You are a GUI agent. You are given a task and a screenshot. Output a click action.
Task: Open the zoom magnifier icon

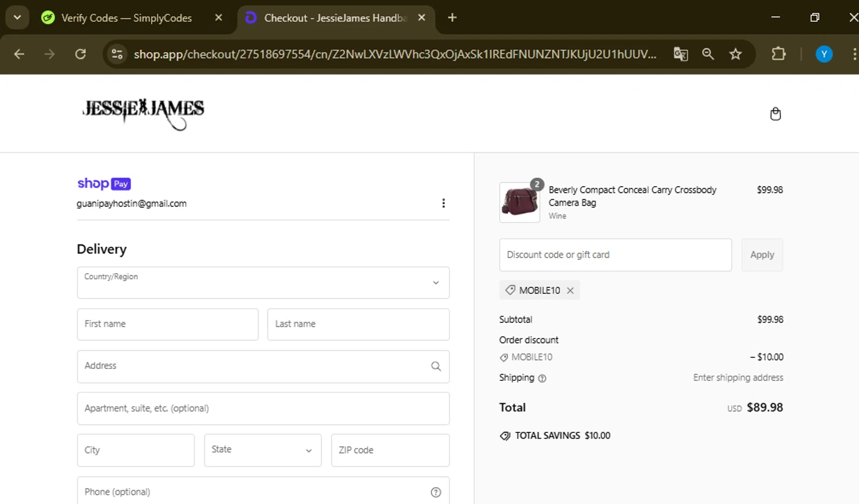[708, 54]
